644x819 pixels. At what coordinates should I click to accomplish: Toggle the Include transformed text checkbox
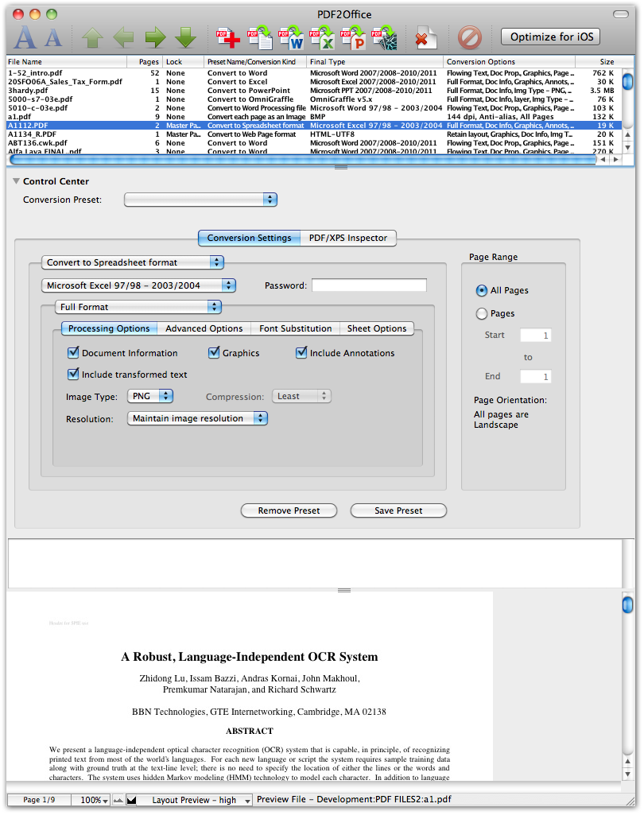click(73, 374)
